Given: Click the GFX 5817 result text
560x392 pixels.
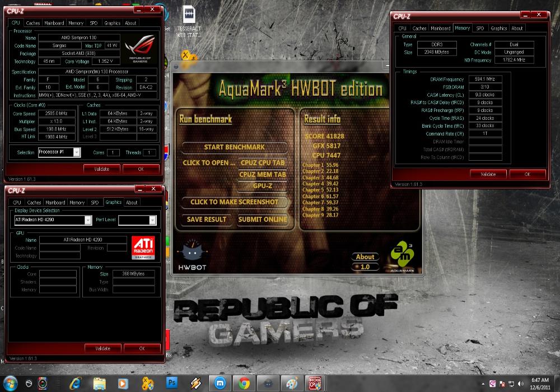Looking at the screenshot, I should (326, 146).
